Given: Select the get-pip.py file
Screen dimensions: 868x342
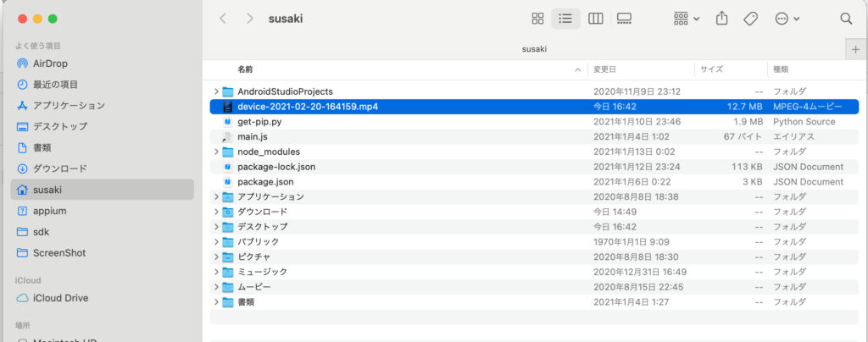Looking at the screenshot, I should (534, 122).
